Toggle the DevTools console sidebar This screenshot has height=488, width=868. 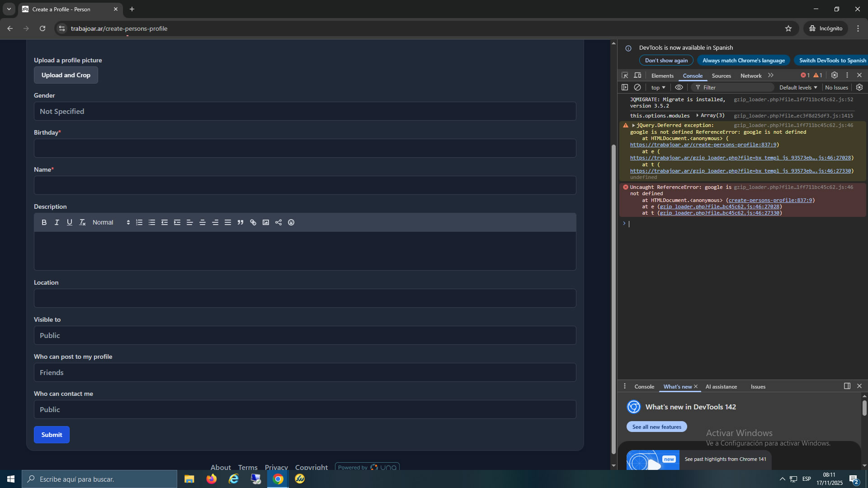625,87
